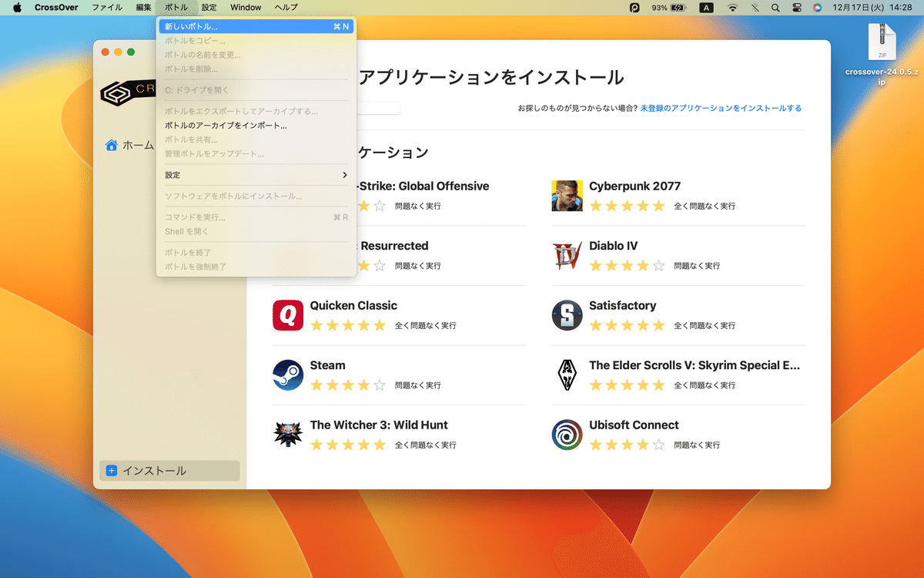Click Steam's star rating
This screenshot has height=578, width=924.
348,385
